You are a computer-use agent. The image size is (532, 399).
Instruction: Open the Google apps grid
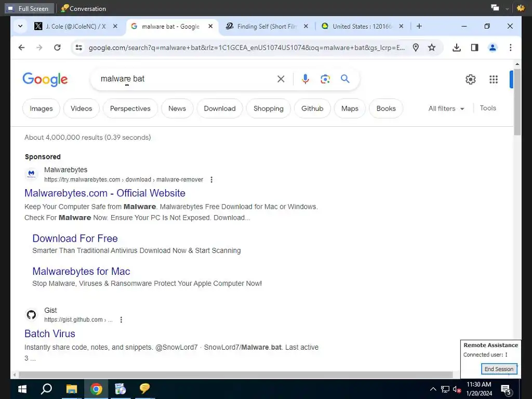(x=494, y=79)
